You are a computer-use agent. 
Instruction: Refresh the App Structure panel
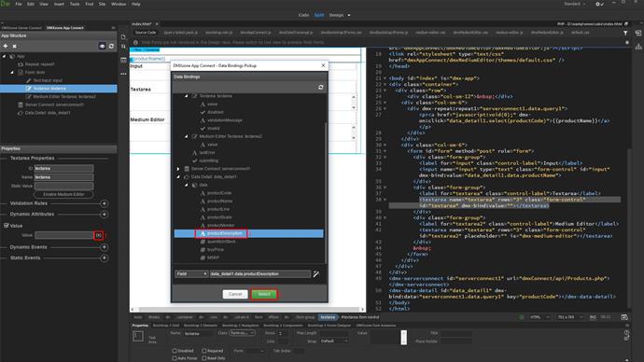tap(111, 46)
